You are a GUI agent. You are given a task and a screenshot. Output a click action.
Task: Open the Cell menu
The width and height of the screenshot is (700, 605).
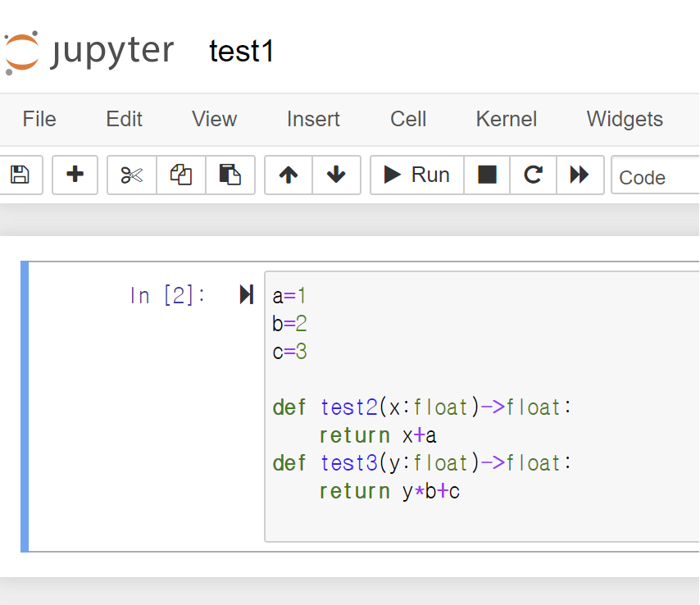click(408, 119)
